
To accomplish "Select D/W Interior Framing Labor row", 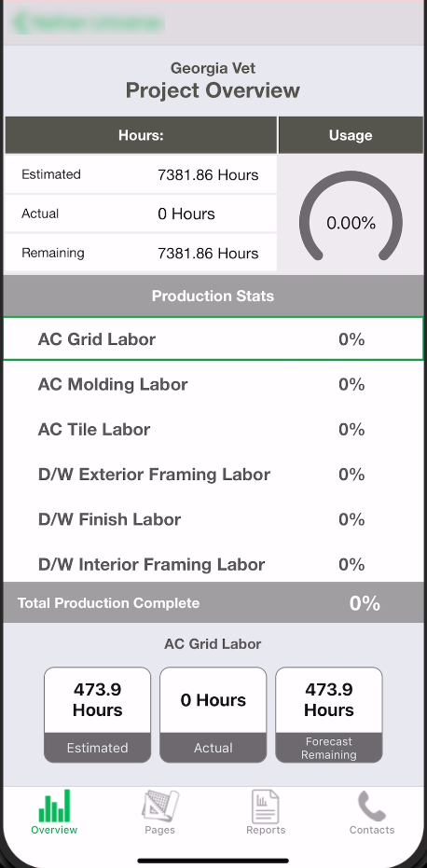I will pos(213,564).
